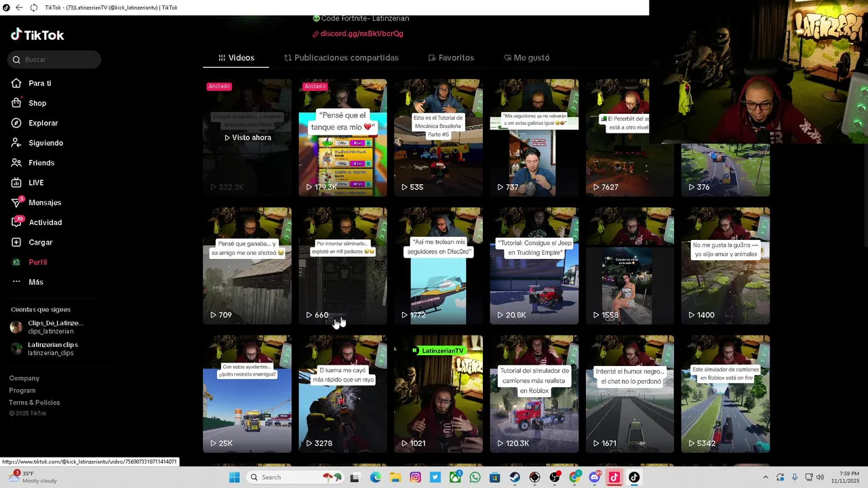Open the LatinzerianTV video with 1021 views
The image size is (868, 488).
438,394
